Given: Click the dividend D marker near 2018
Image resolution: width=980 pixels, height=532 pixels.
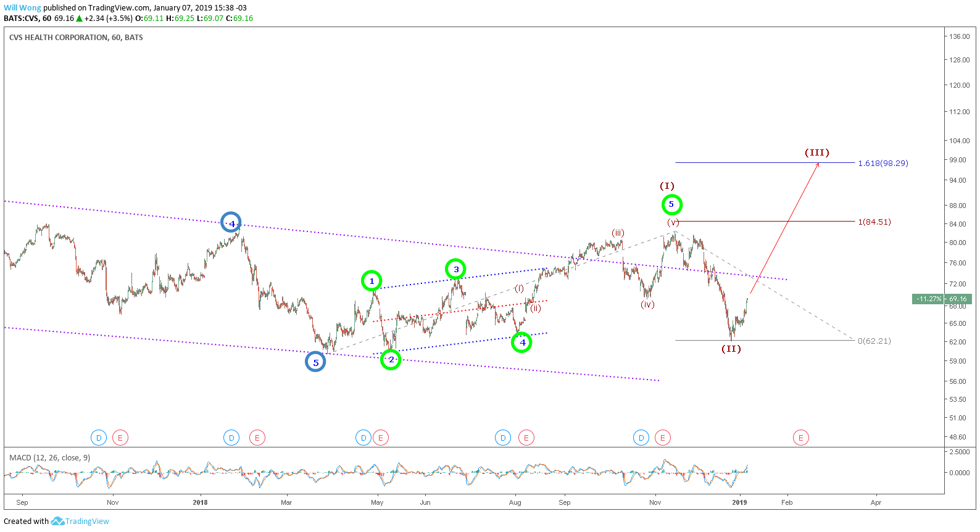Looking at the screenshot, I should (x=231, y=438).
